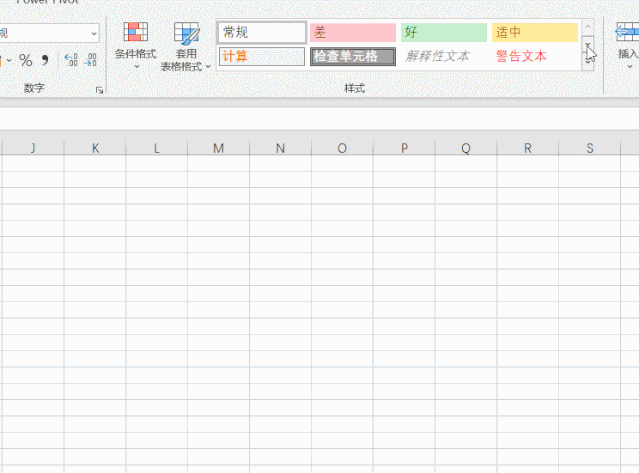
Task: Apply the 计算 (Calculation) cell style
Action: pyautogui.click(x=262, y=56)
